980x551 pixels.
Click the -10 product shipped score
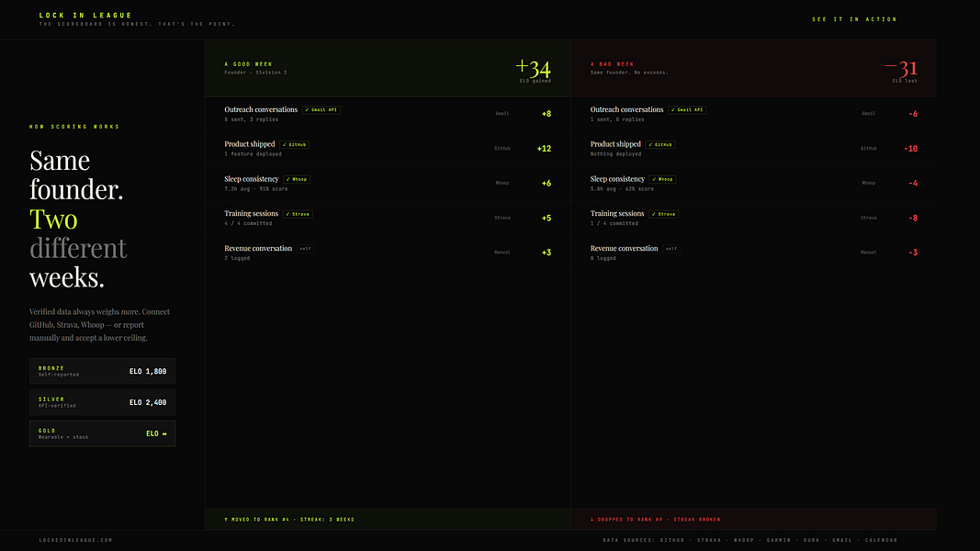pos(910,149)
